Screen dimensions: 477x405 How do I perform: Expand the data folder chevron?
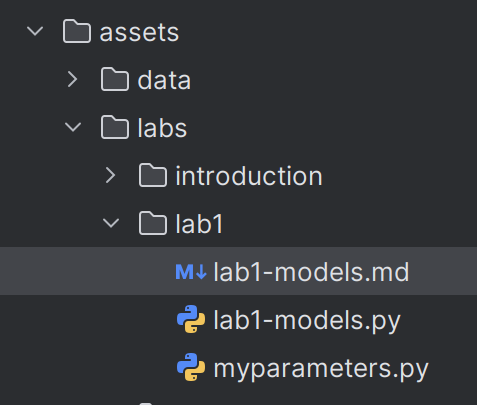pos(72,80)
